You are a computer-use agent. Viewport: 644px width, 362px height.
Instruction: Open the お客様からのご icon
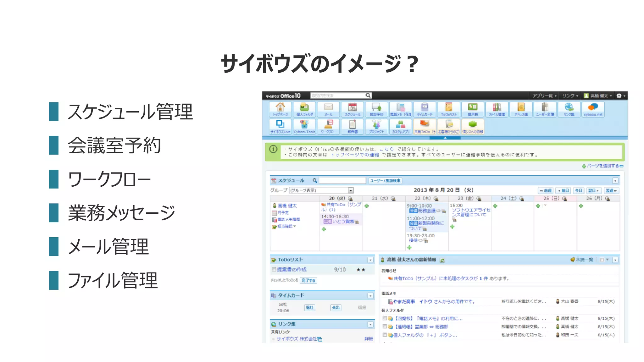click(449, 127)
